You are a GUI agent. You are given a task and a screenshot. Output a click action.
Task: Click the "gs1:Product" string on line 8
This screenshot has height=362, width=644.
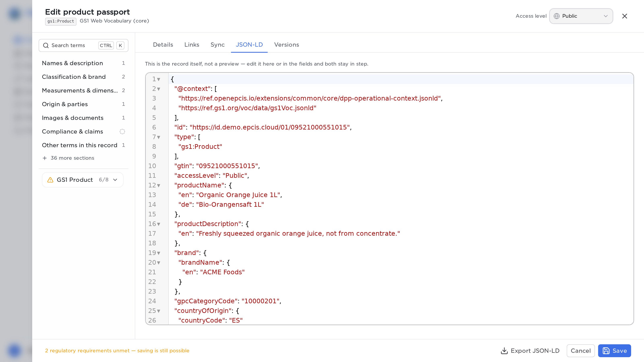click(200, 147)
